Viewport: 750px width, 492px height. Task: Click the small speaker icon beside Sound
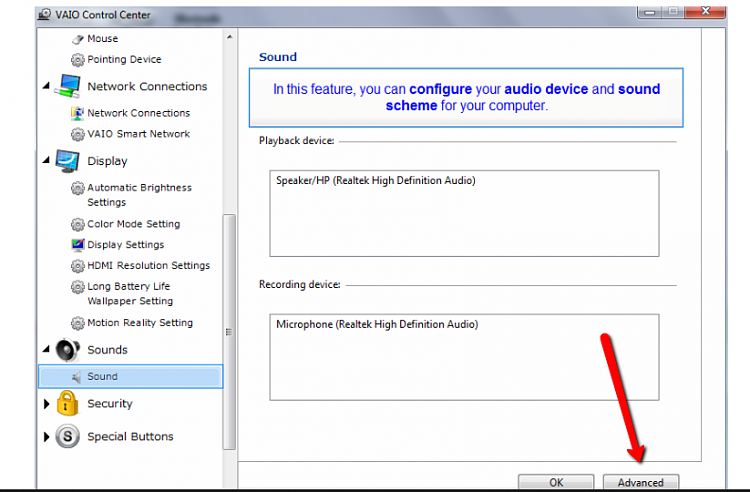click(77, 377)
